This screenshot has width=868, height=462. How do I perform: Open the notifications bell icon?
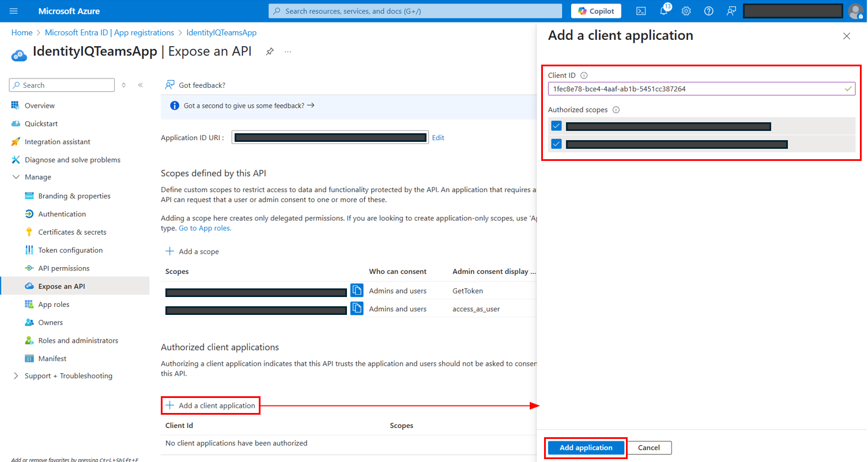click(x=663, y=11)
